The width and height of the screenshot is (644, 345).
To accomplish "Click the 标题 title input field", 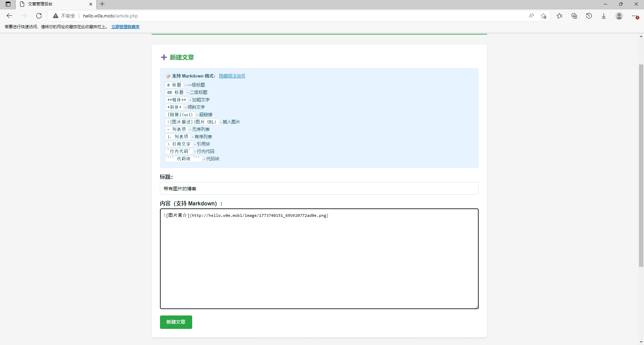I will point(319,189).
